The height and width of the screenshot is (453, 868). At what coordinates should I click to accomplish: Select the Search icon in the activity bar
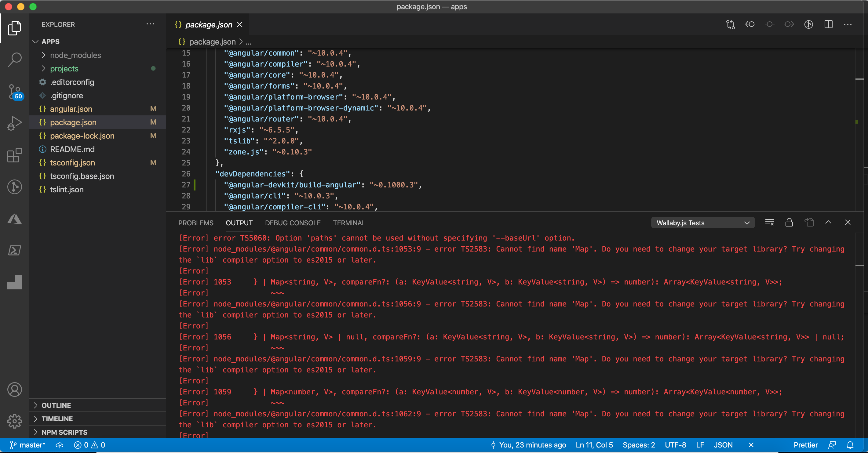(14, 59)
